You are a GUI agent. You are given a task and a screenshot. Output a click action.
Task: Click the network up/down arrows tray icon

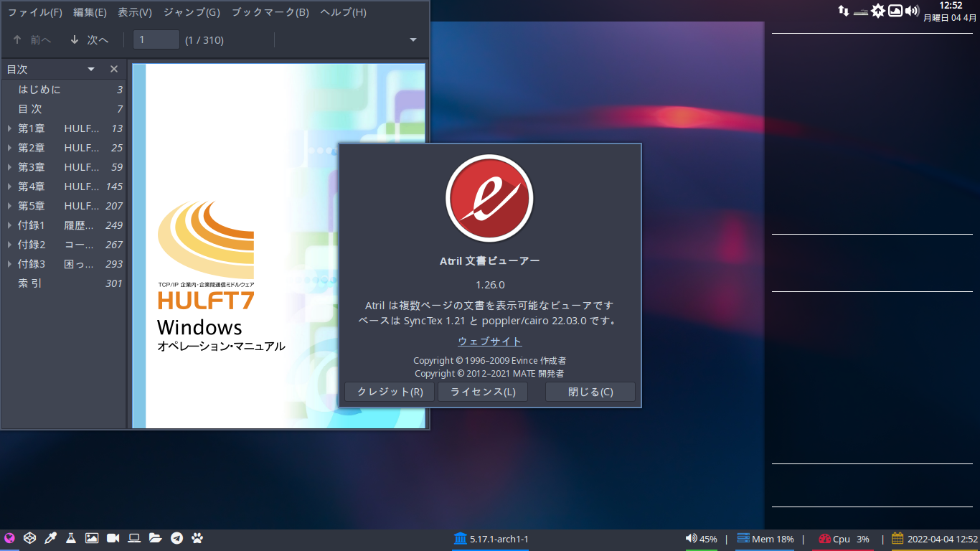(x=844, y=11)
